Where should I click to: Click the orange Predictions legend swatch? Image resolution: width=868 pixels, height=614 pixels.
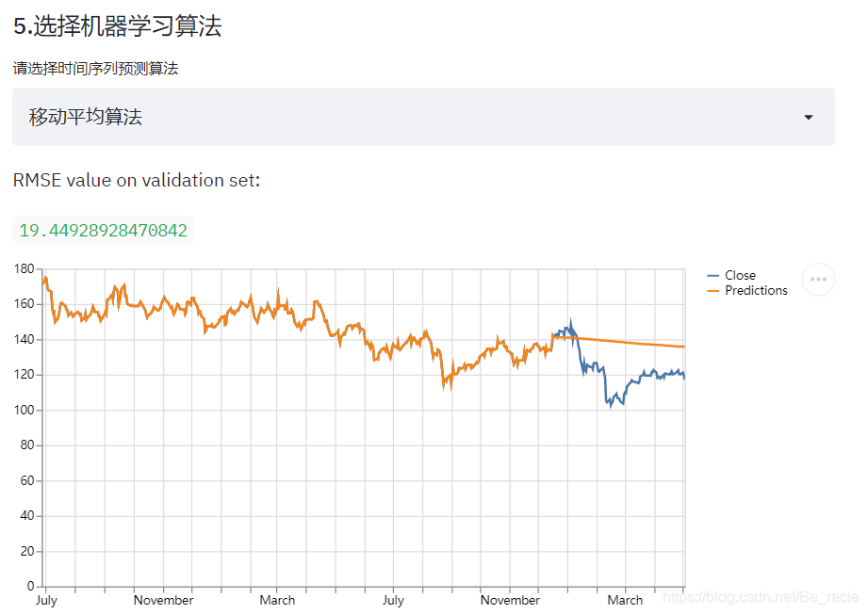[x=713, y=290]
